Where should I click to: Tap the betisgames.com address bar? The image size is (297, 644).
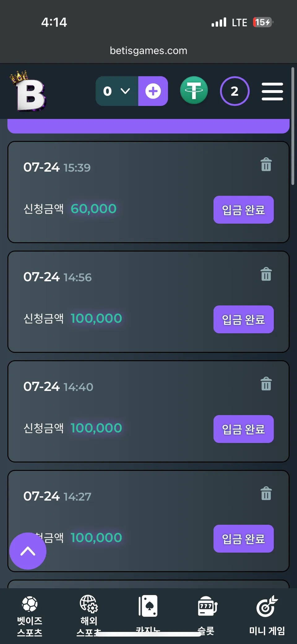pos(148,50)
